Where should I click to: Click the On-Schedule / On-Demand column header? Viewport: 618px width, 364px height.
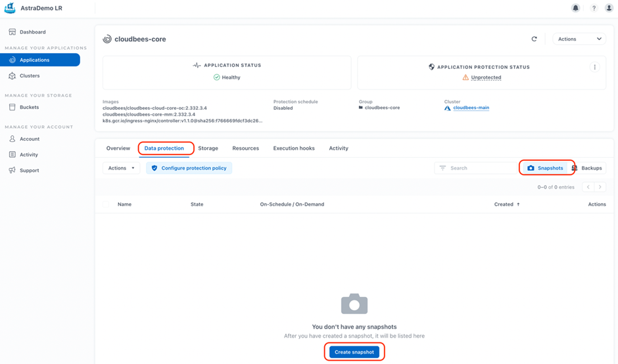(x=292, y=204)
